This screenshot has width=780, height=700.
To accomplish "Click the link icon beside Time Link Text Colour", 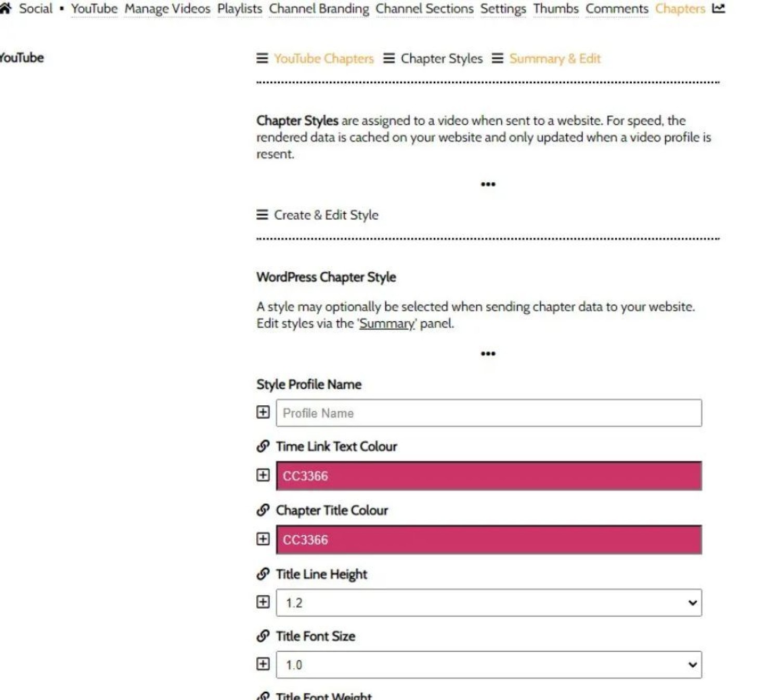I will click(263, 446).
